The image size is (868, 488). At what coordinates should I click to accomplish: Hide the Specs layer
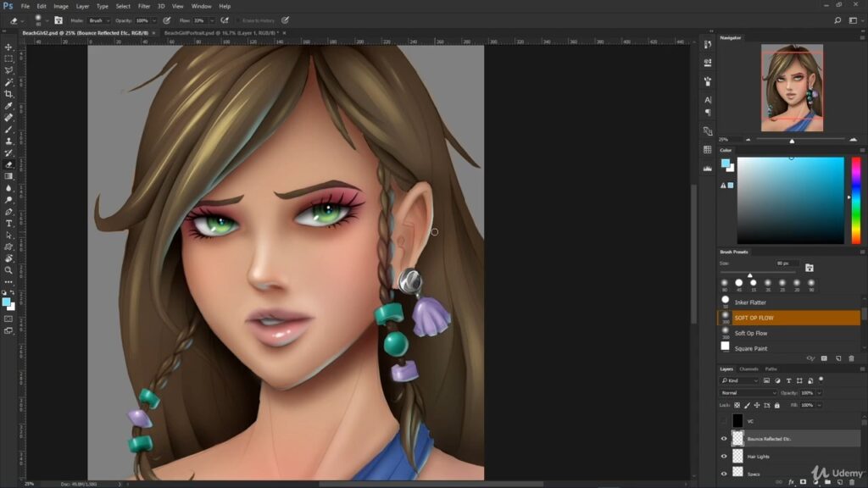coord(724,474)
